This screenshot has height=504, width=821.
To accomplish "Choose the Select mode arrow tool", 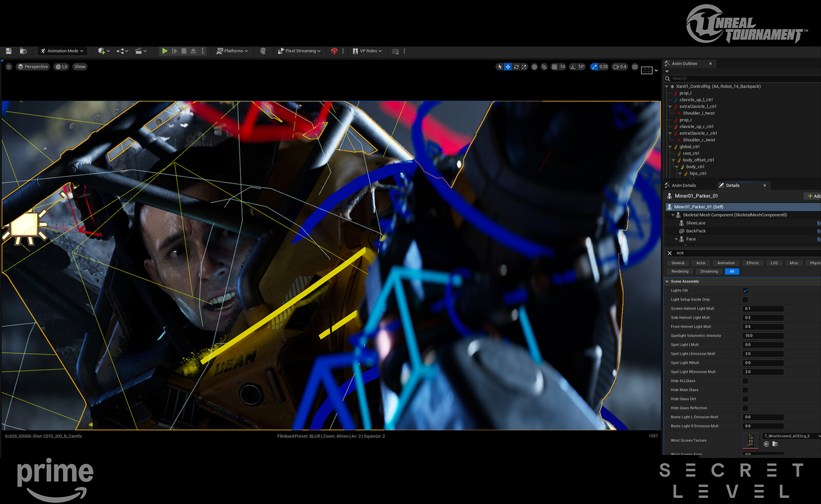I will tap(499, 67).
